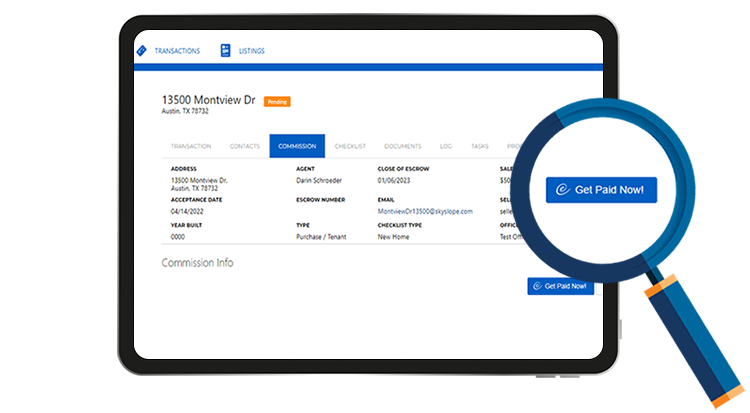Click the e icon in magnified button
Image resolution: width=750 pixels, height=413 pixels.
(562, 190)
